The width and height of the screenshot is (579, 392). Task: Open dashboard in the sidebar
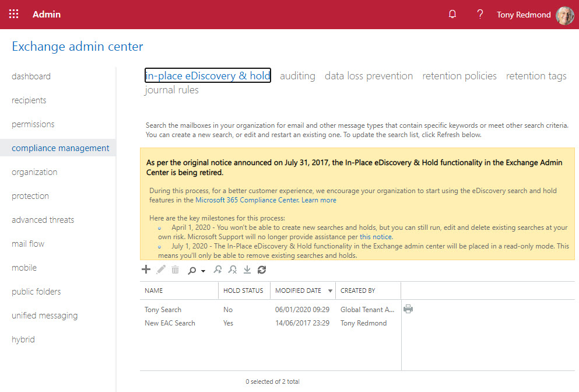[x=31, y=76]
